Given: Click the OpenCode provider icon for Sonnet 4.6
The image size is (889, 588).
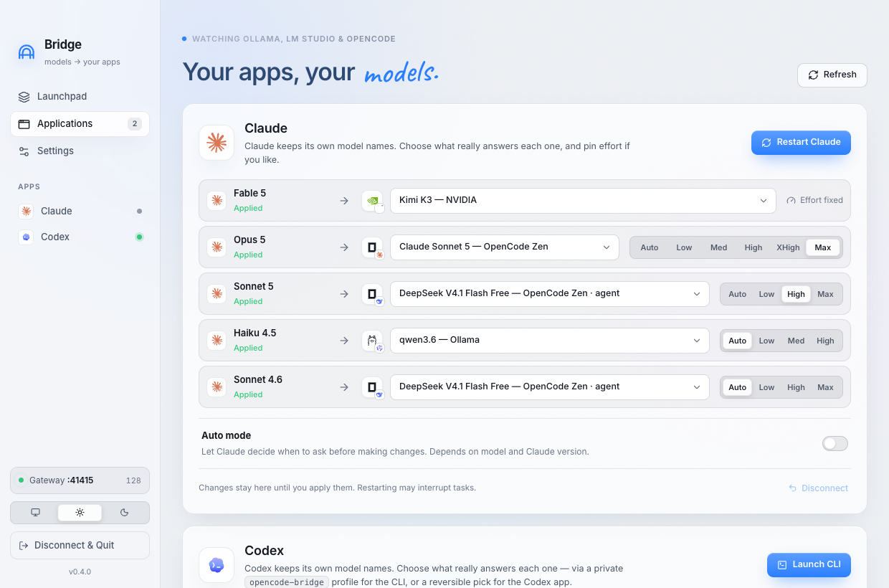Looking at the screenshot, I should (372, 387).
